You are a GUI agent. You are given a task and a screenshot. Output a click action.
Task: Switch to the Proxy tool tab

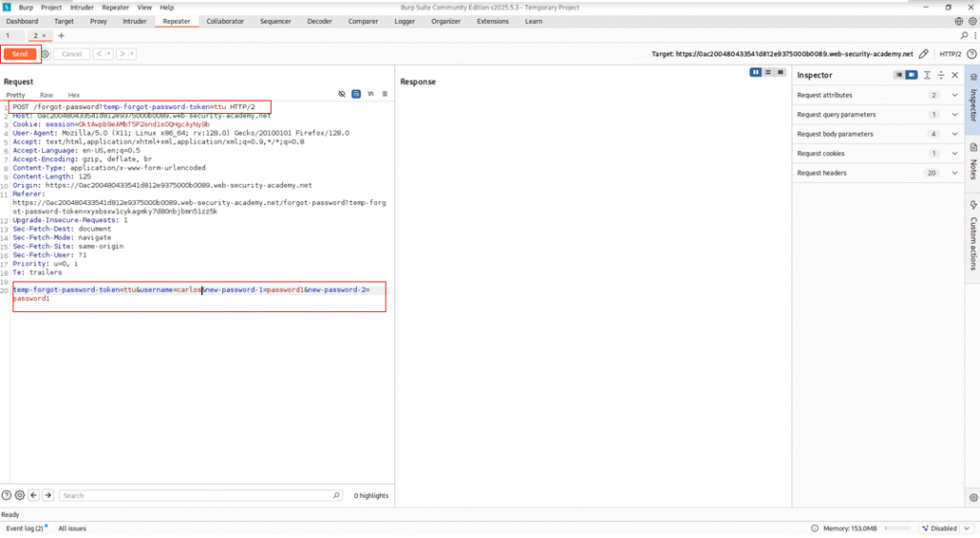coord(99,21)
